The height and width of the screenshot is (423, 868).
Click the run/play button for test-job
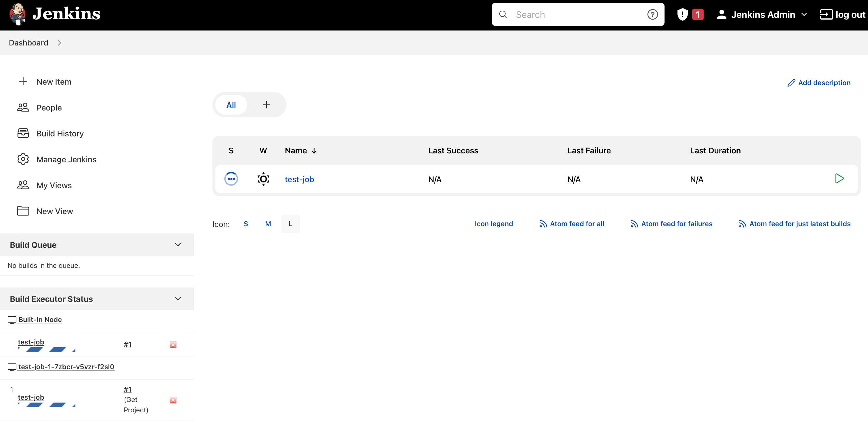point(839,178)
